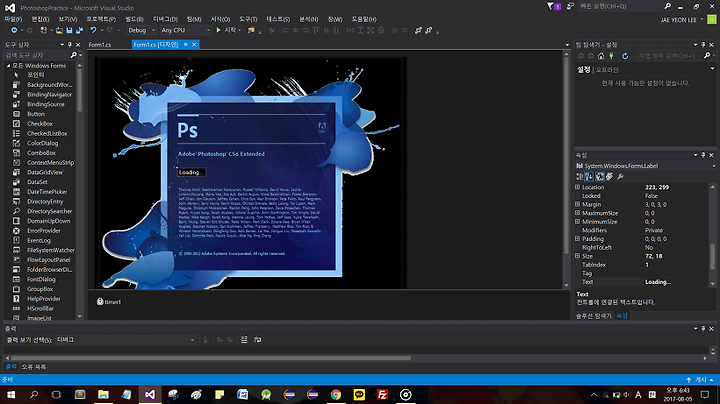Close the Form1.cs design tab

pos(194,45)
